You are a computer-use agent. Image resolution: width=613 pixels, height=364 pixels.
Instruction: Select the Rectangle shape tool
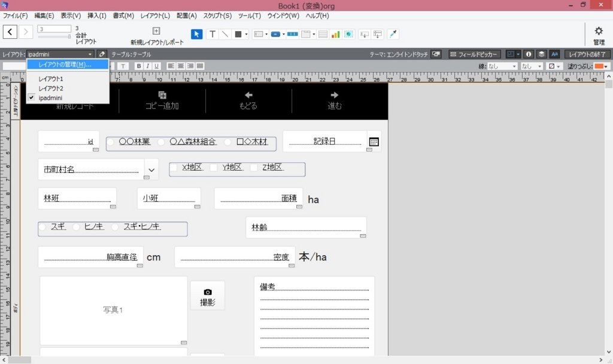(238, 34)
